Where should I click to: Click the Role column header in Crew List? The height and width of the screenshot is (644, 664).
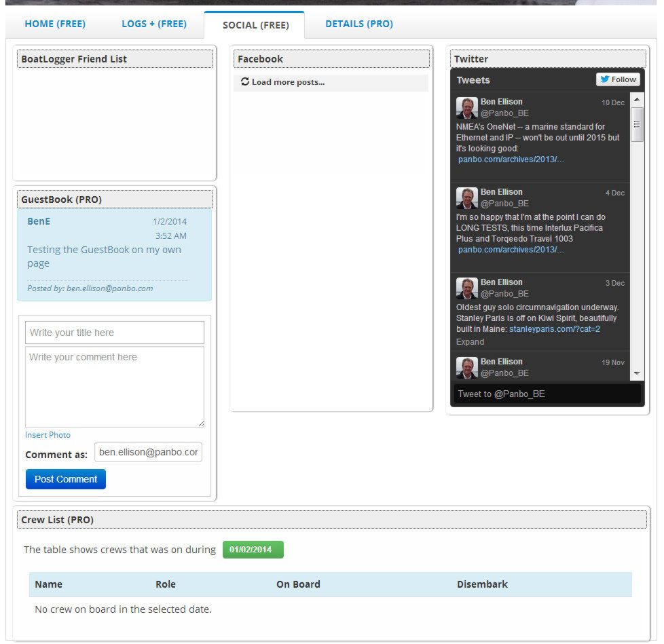click(x=166, y=584)
